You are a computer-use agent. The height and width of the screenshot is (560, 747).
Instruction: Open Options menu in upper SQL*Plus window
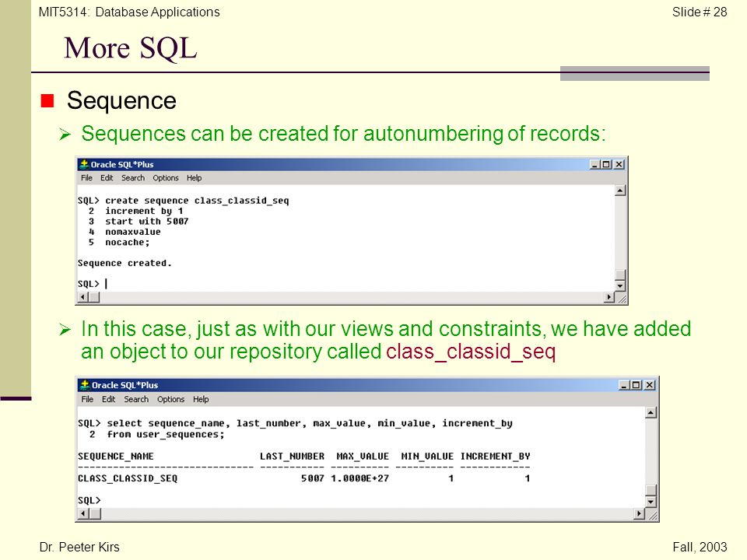[x=166, y=178]
